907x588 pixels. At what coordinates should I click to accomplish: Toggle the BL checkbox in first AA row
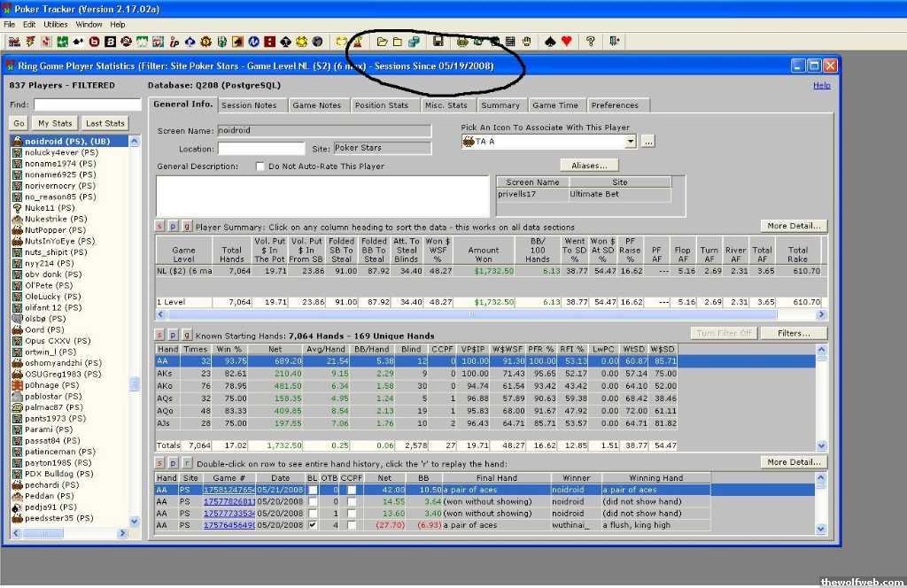[312, 490]
